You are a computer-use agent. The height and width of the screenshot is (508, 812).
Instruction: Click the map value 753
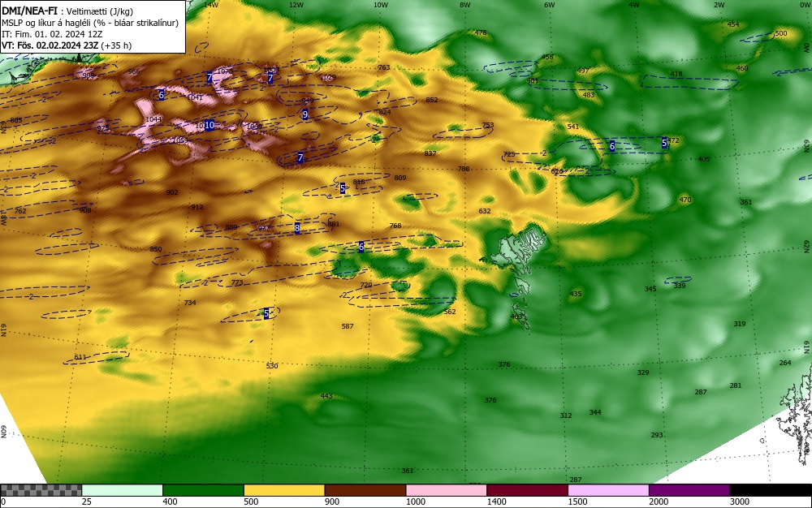tap(488, 125)
